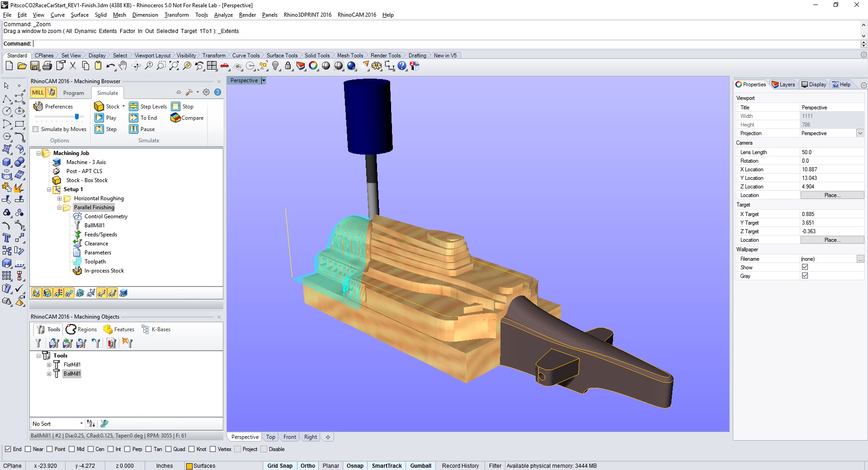Click the Save disk icon
Image resolution: width=868 pixels, height=470 pixels.
point(34,66)
